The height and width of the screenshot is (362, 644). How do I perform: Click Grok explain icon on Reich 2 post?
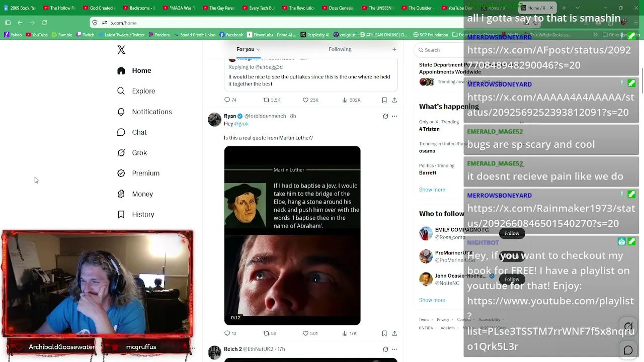(x=385, y=349)
